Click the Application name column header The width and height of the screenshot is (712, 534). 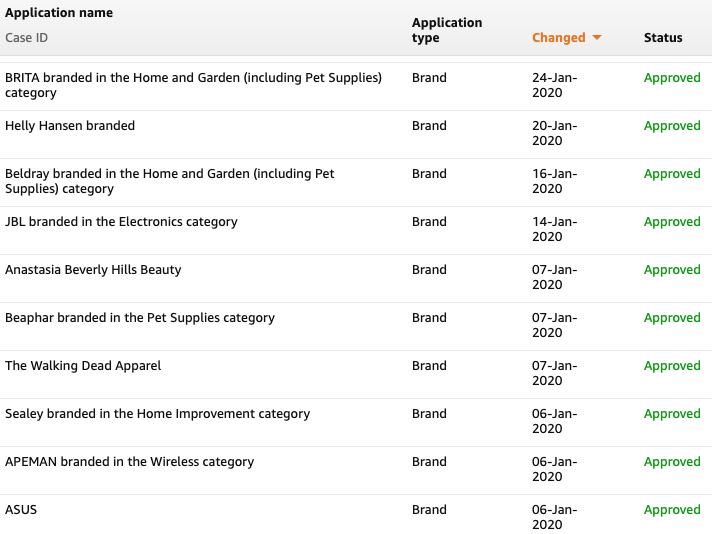point(59,13)
